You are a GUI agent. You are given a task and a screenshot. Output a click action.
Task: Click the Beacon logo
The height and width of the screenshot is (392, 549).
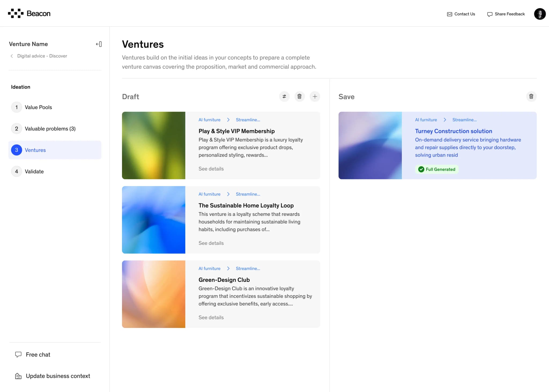coord(29,13)
